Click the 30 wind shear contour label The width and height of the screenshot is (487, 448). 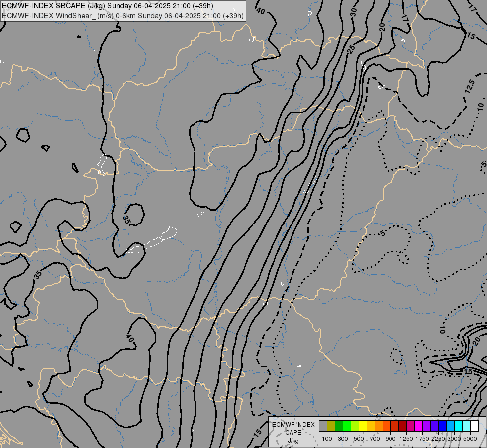point(353,12)
